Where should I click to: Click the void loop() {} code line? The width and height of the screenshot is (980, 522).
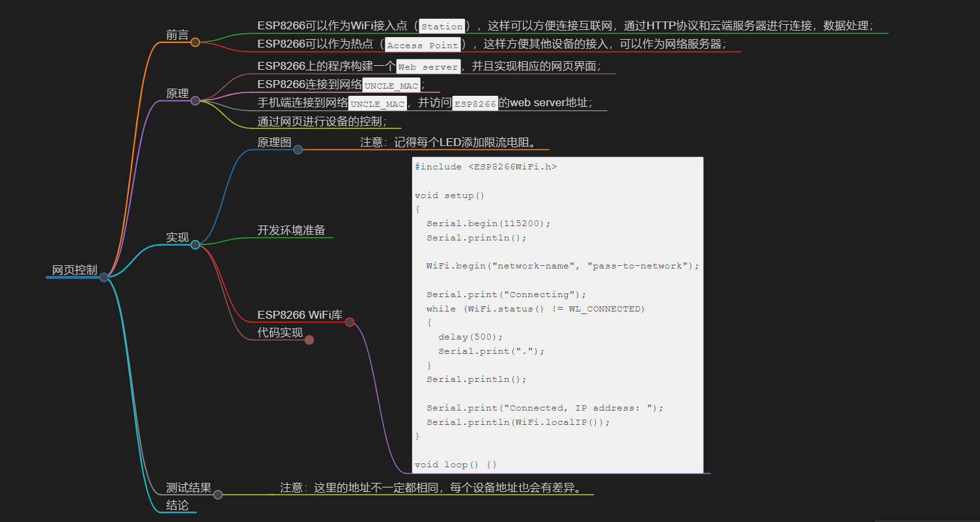pyautogui.click(x=456, y=465)
